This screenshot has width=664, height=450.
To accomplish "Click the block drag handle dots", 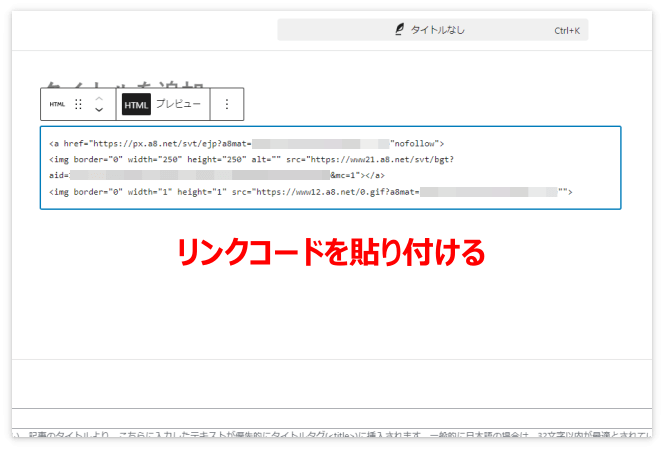I will pyautogui.click(x=78, y=104).
